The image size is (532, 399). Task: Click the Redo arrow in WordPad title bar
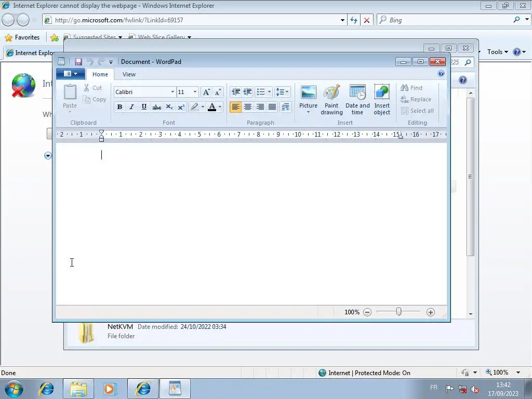(101, 62)
